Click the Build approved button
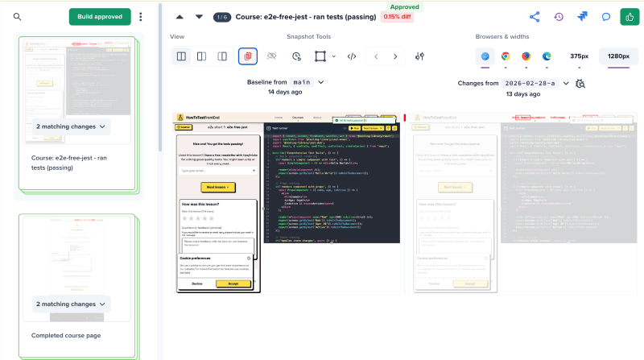 [100, 17]
